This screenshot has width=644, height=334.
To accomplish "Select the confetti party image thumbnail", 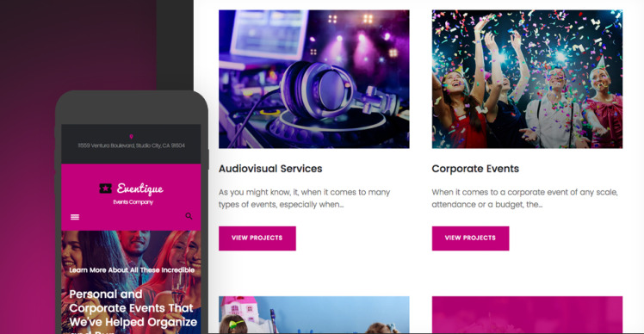I will pos(527,79).
